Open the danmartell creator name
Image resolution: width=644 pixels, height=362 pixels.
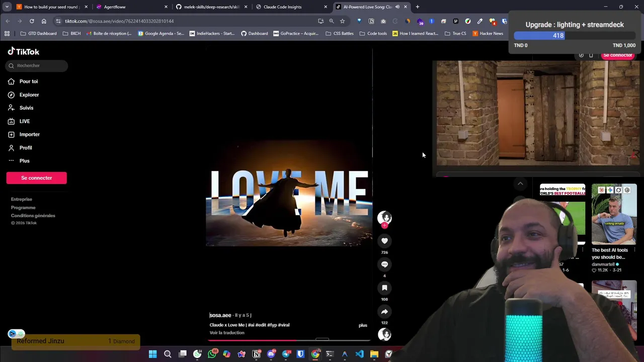click(x=603, y=264)
